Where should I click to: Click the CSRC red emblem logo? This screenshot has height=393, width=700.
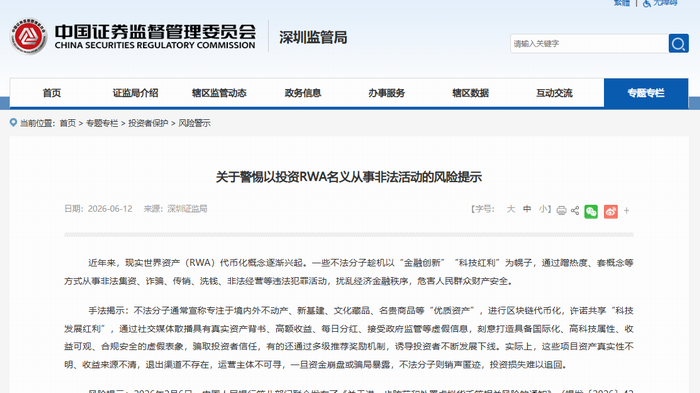[x=29, y=36]
